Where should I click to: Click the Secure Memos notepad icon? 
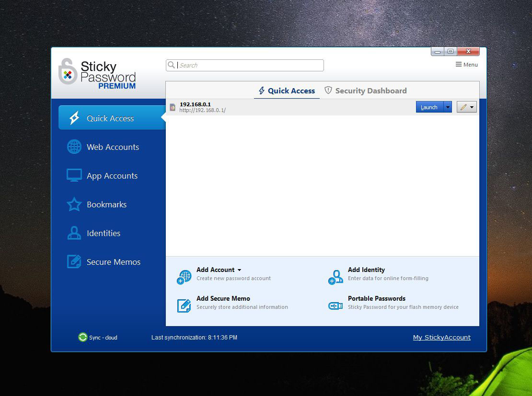[74, 262]
